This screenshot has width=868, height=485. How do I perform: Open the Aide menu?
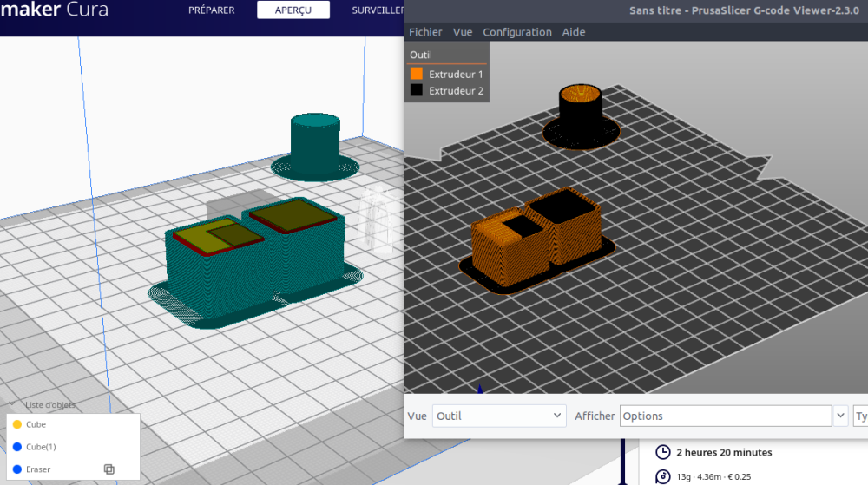tap(574, 32)
